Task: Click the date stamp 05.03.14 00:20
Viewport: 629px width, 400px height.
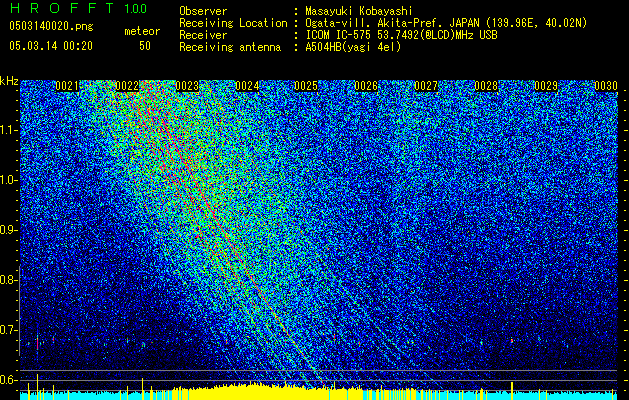Action: tap(51, 46)
